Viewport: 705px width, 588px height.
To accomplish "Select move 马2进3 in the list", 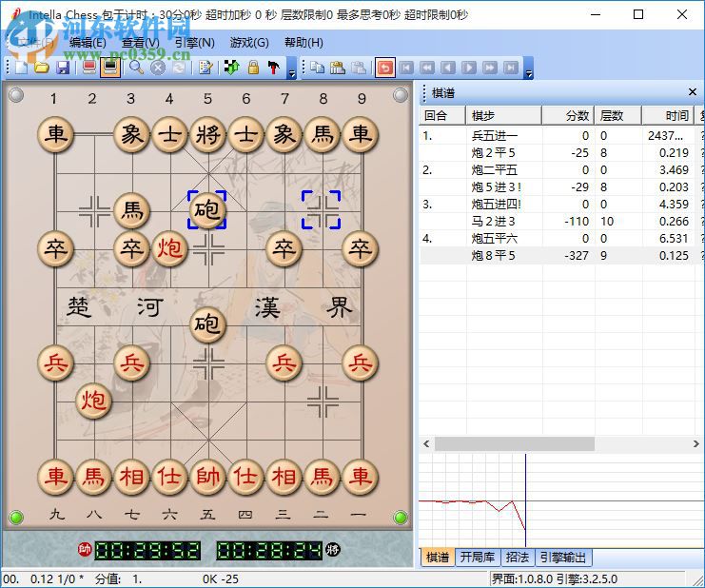I will coord(493,221).
